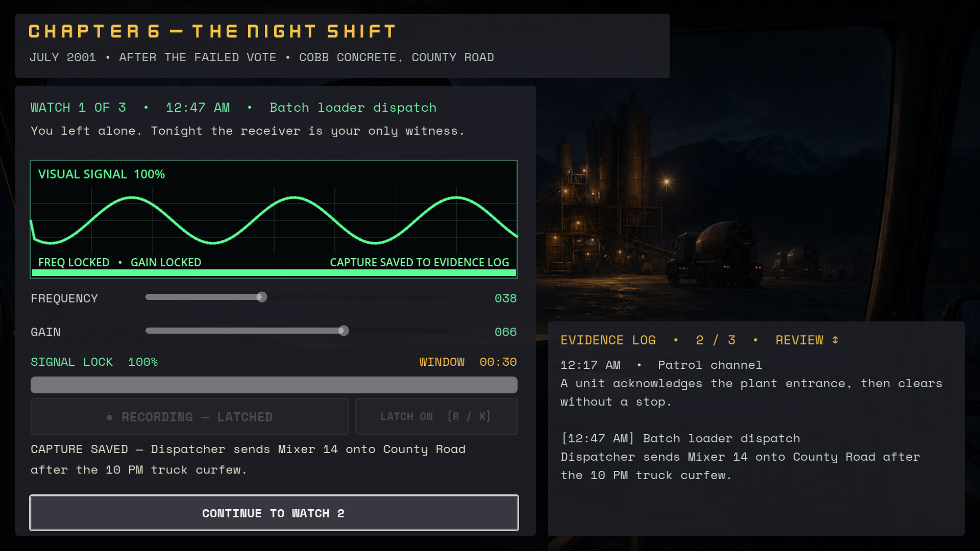Select the Gain slider handle

[344, 331]
